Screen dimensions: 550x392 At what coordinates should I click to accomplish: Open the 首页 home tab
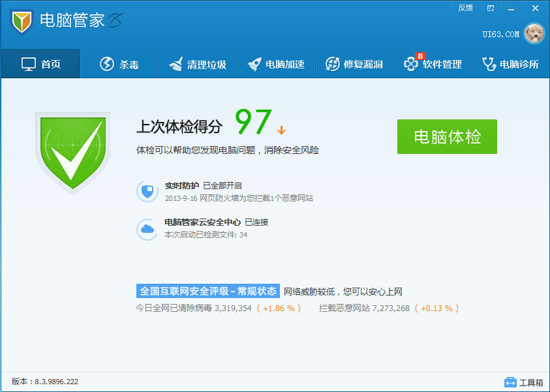[40, 64]
